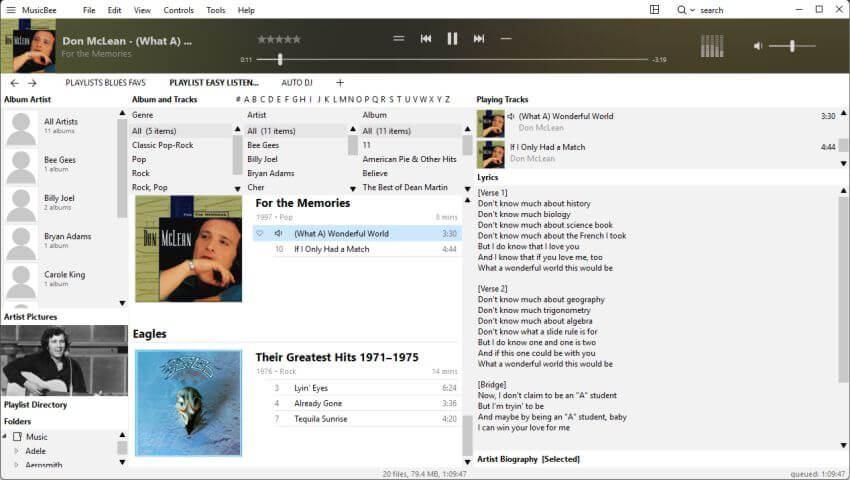Add a new tab with plus icon
This screenshot has height=480, width=850.
[x=340, y=83]
